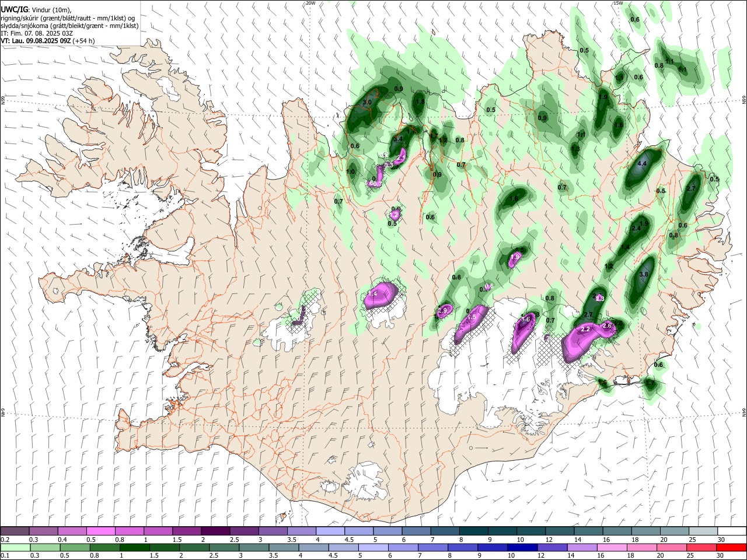Select the darkest green 1 rain scale swatch
The width and height of the screenshot is (747, 560).
point(135,548)
